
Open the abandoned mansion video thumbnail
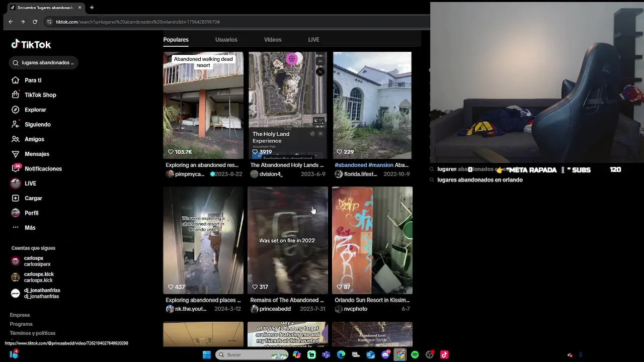[372, 106]
